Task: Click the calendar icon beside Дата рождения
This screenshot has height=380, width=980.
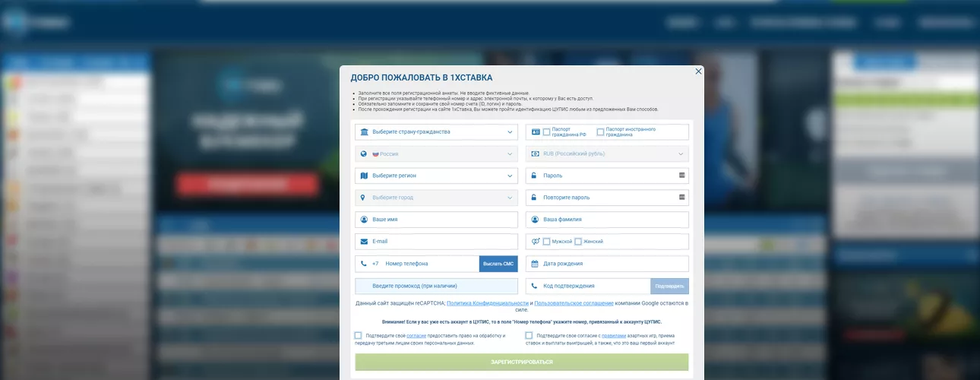Action: tap(535, 264)
